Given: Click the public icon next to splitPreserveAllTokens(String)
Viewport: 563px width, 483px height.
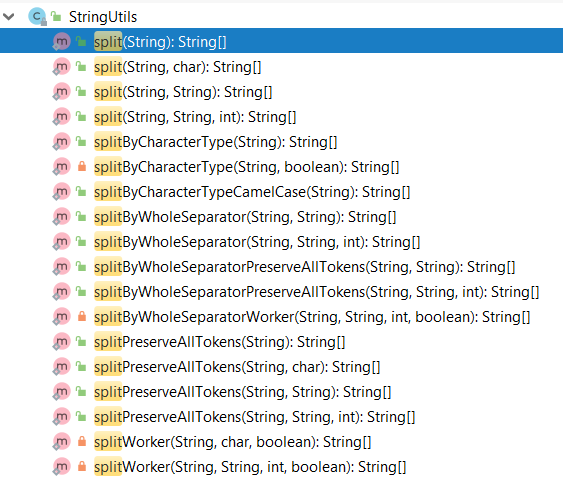Looking at the screenshot, I should (x=81, y=342).
